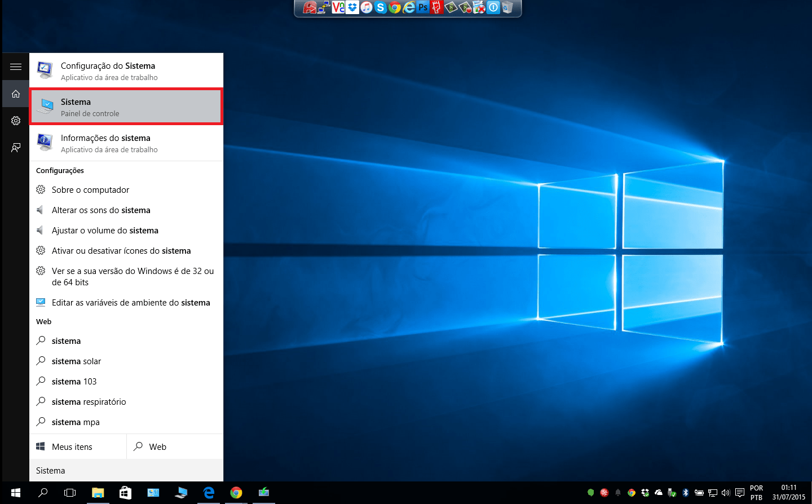Open the clock and date in the taskbar
The image size is (812, 504).
(789, 493)
